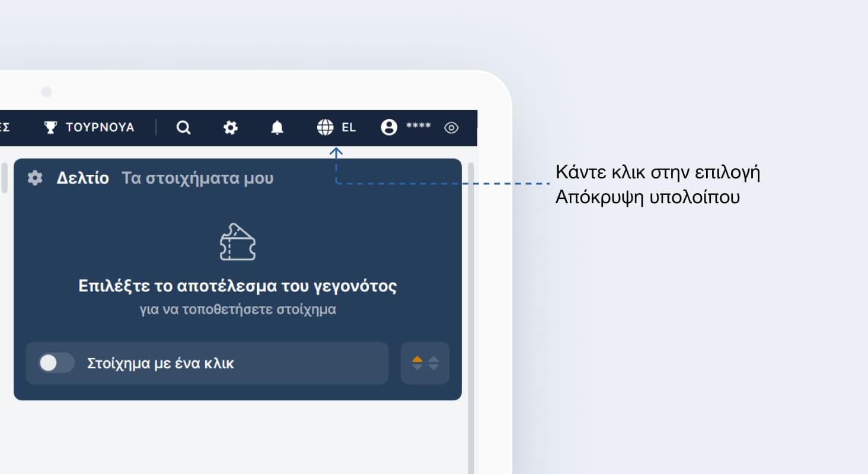
Task: Click Επιλέξτε το αποτέλεσμα του γεγονότος text
Action: (x=238, y=286)
